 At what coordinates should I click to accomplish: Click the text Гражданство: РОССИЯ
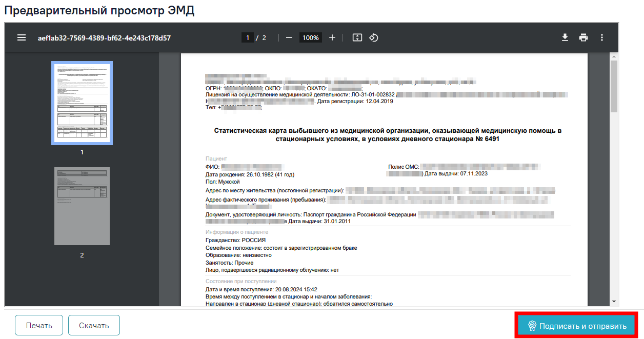235,240
